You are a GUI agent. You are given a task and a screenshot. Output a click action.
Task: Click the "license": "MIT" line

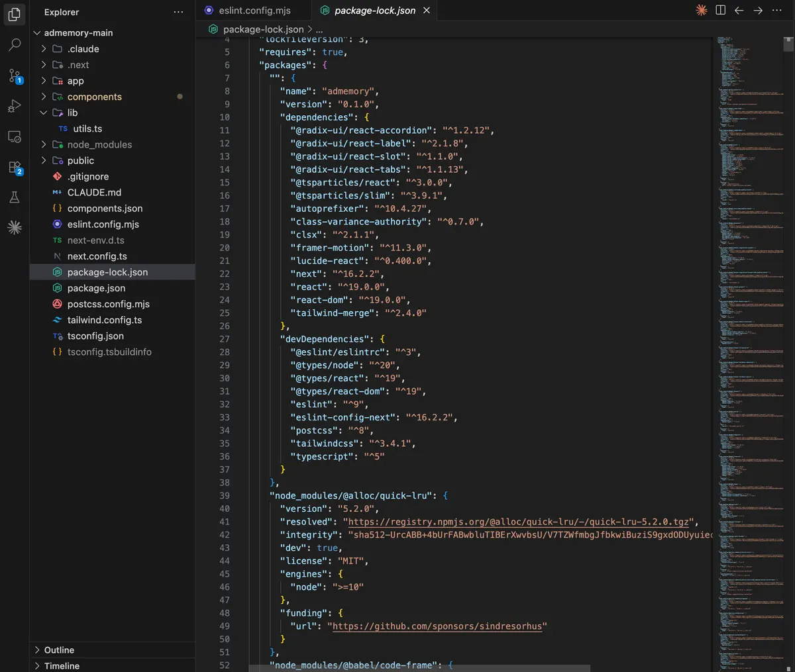click(325, 561)
